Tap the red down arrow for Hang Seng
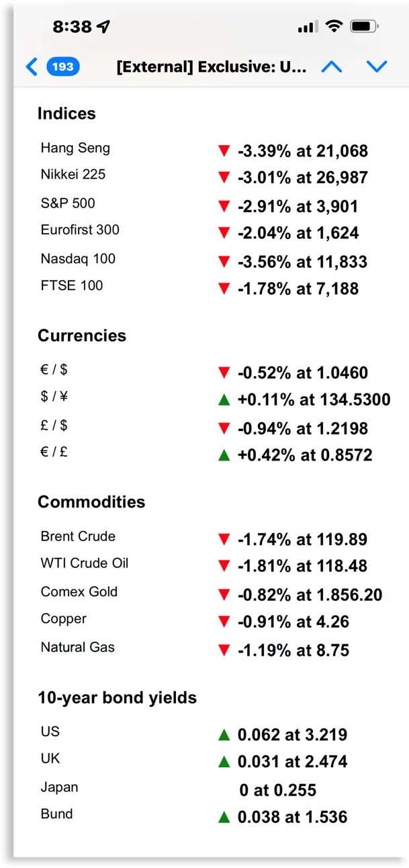409x868 pixels. (x=224, y=151)
